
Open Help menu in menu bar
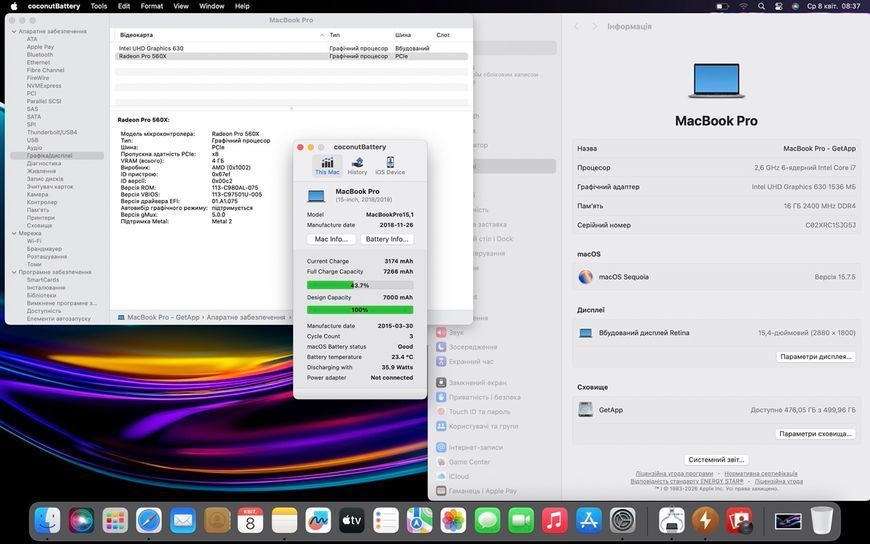tap(242, 6)
